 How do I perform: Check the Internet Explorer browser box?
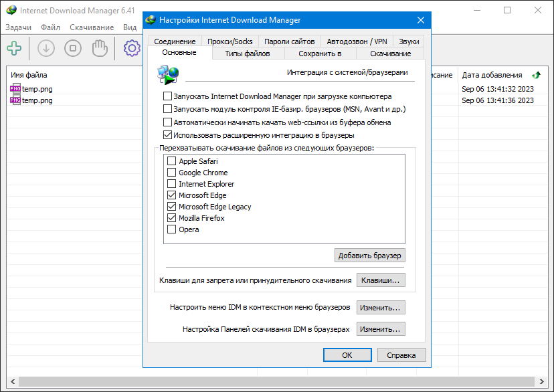[x=171, y=184]
